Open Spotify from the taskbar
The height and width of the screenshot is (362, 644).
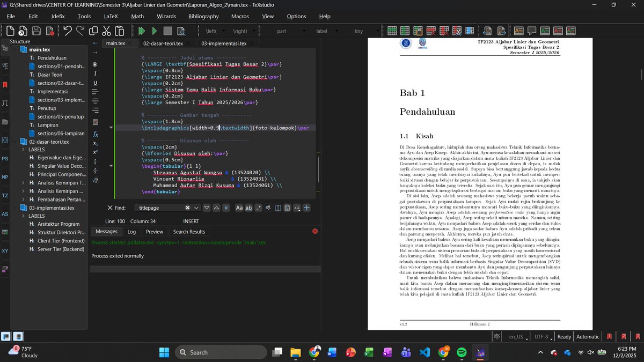(462, 352)
